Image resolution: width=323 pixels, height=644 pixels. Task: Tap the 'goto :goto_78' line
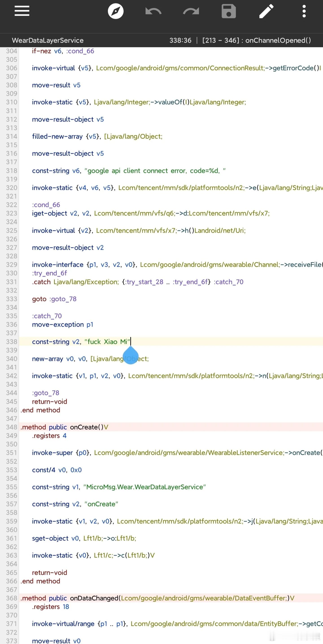54,299
